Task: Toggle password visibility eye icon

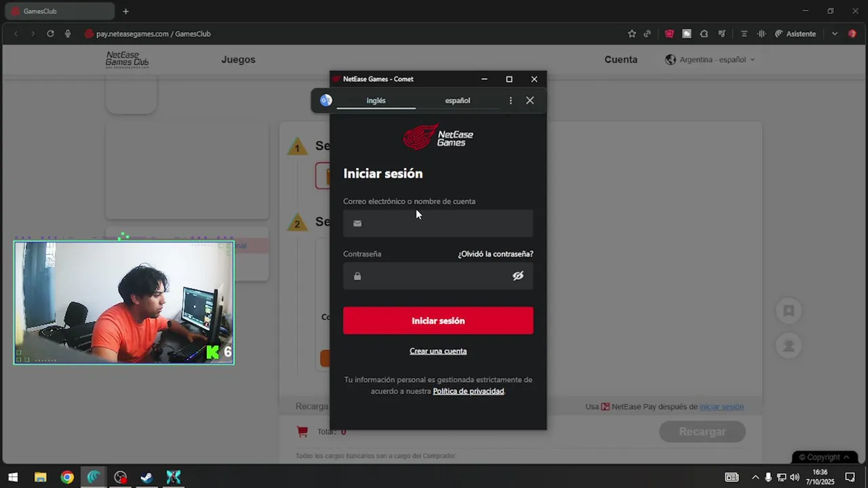Action: coord(518,276)
